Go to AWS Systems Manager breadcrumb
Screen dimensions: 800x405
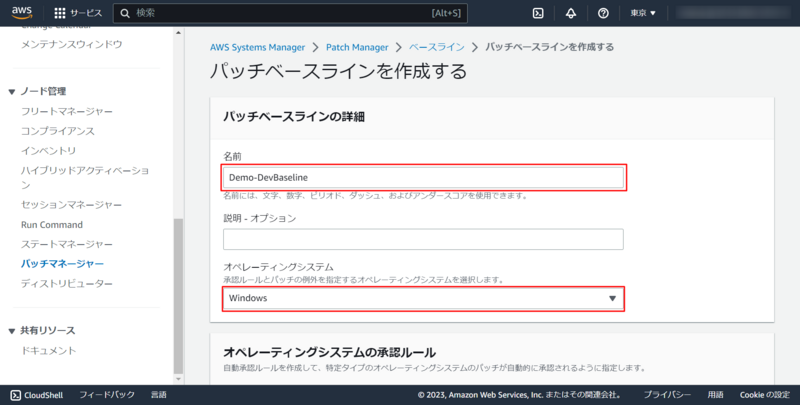pyautogui.click(x=257, y=47)
